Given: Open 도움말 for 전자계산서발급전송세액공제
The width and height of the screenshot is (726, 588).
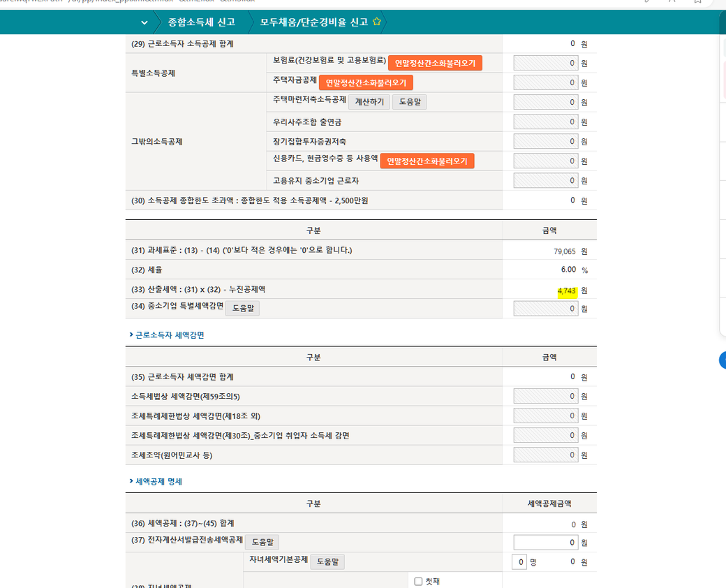Looking at the screenshot, I should click(261, 542).
